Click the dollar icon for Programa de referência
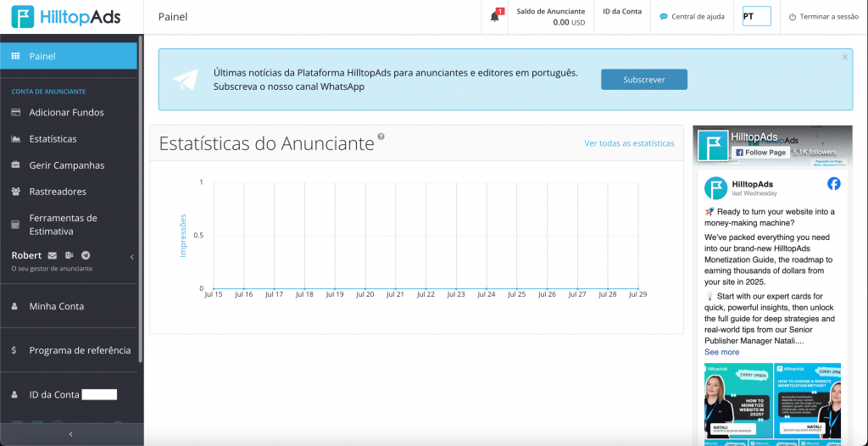Screen dimensions: 868x446 (x=14, y=350)
